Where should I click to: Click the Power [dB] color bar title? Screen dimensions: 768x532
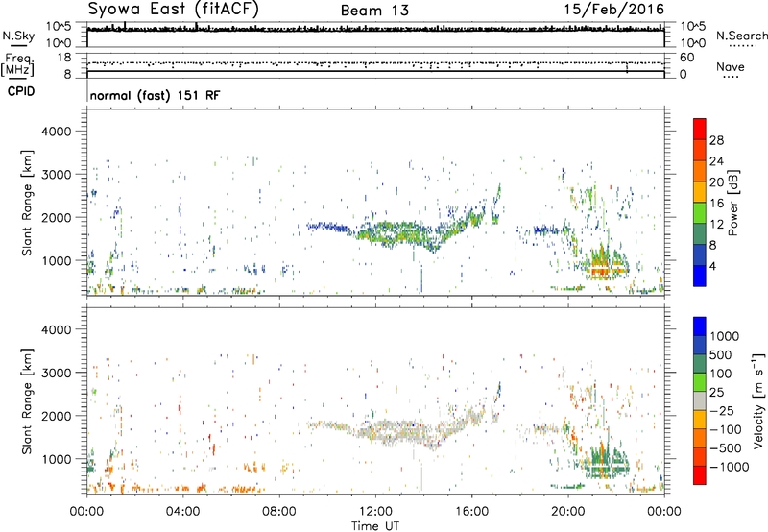pyautogui.click(x=733, y=203)
